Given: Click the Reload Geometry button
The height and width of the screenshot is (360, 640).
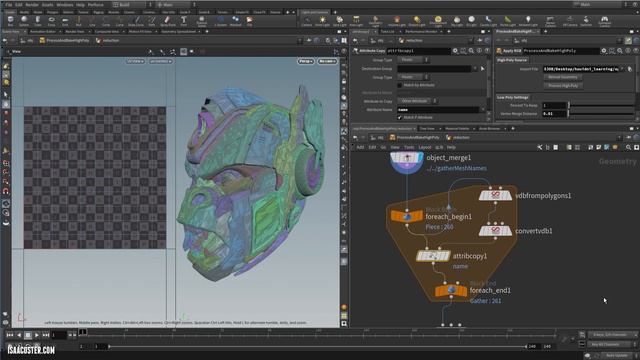Looking at the screenshot, I should [x=562, y=77].
